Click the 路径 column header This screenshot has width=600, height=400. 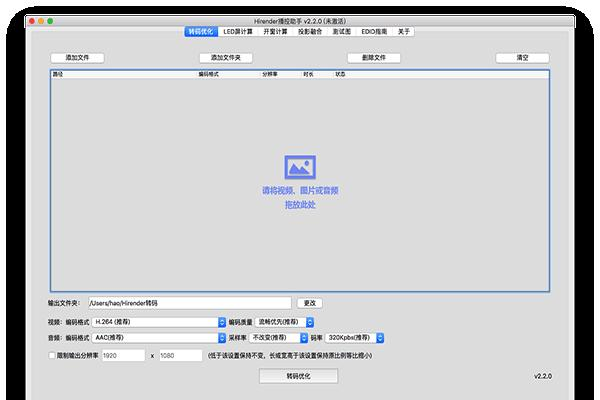coord(58,74)
